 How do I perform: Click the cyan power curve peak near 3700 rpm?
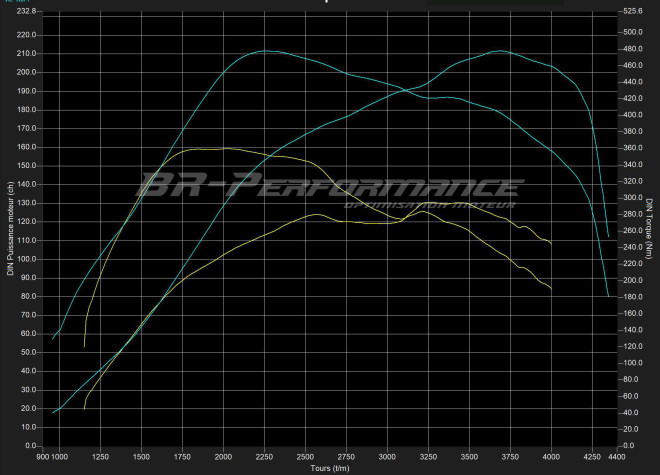pyautogui.click(x=500, y=50)
